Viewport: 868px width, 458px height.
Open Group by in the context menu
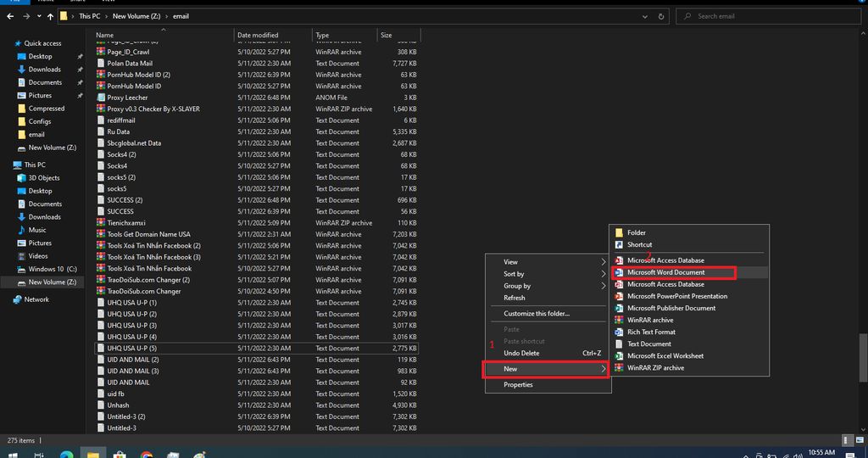pyautogui.click(x=548, y=286)
